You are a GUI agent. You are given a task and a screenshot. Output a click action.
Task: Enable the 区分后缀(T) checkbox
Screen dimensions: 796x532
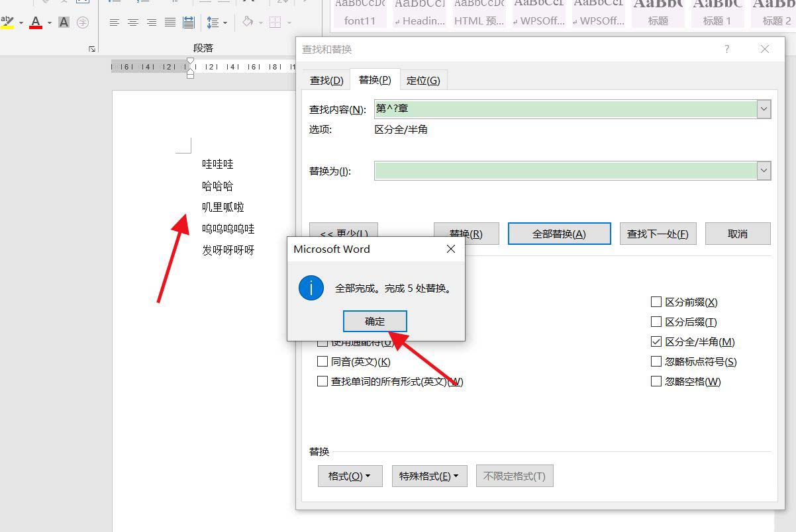tap(656, 322)
